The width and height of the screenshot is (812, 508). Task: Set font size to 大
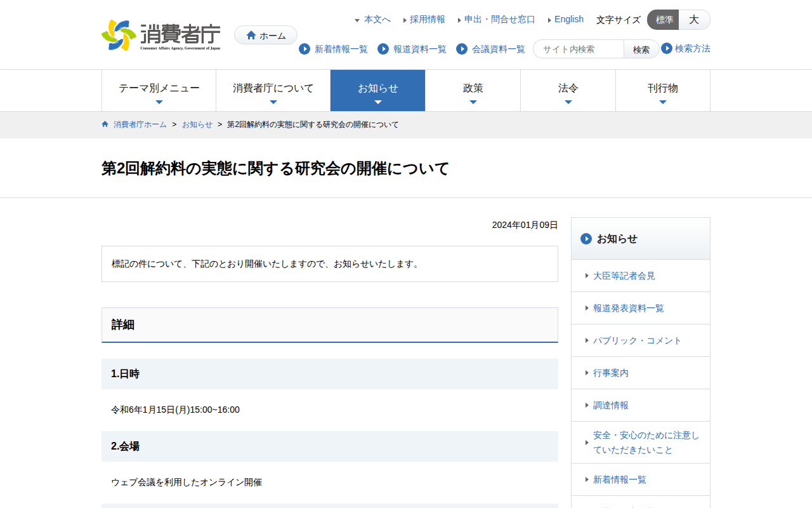[694, 20]
